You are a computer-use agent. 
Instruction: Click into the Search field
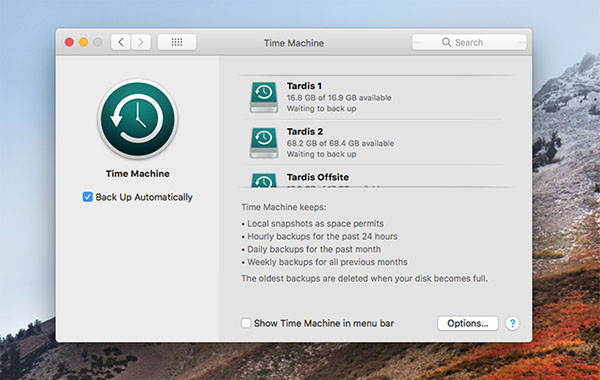[469, 42]
